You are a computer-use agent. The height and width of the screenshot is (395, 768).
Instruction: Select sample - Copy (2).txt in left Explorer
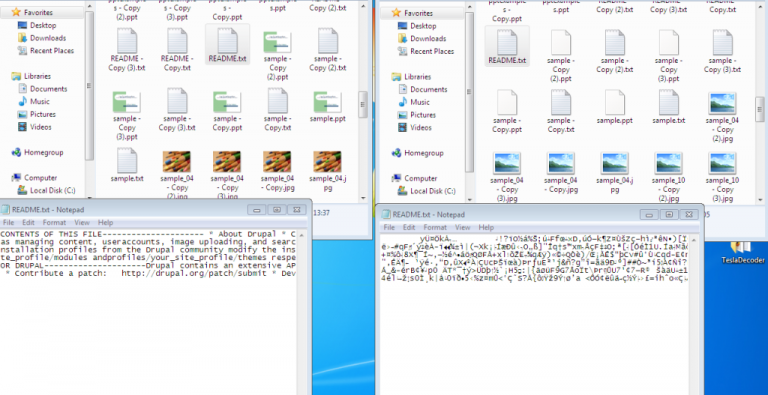(328, 49)
